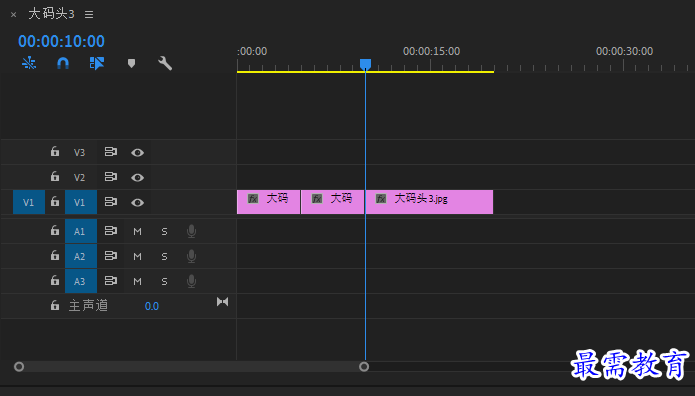Close the 大码头3 sequence tab
Image resolution: width=695 pixels, height=396 pixels.
coord(13,15)
